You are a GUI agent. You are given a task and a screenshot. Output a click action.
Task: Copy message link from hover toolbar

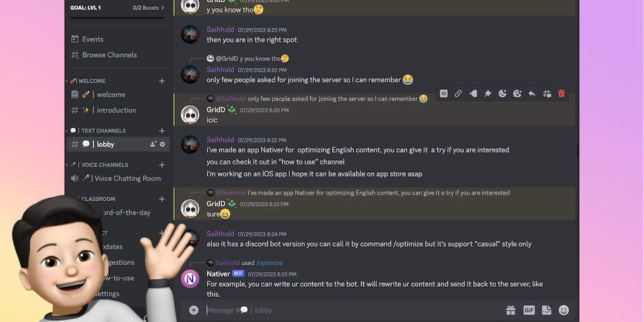[x=458, y=94]
